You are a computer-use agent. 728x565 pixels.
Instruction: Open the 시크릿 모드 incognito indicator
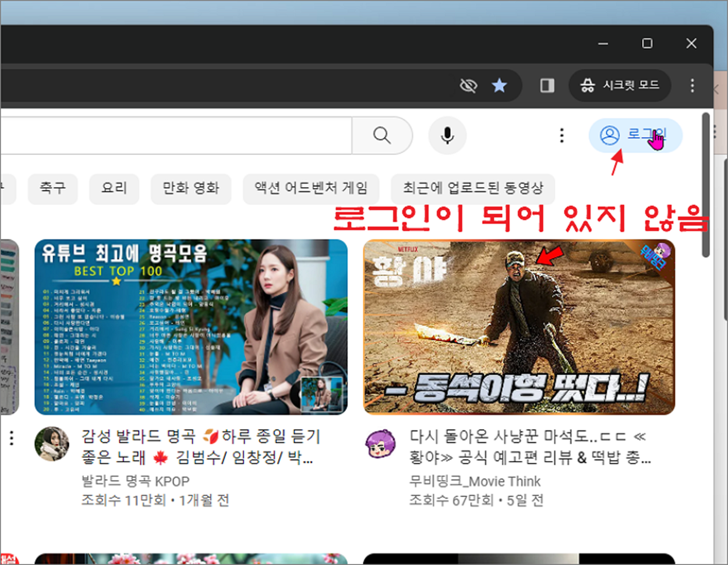620,86
